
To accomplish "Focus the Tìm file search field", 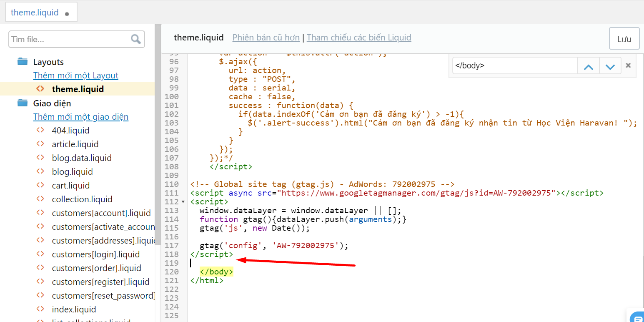I will (x=69, y=39).
